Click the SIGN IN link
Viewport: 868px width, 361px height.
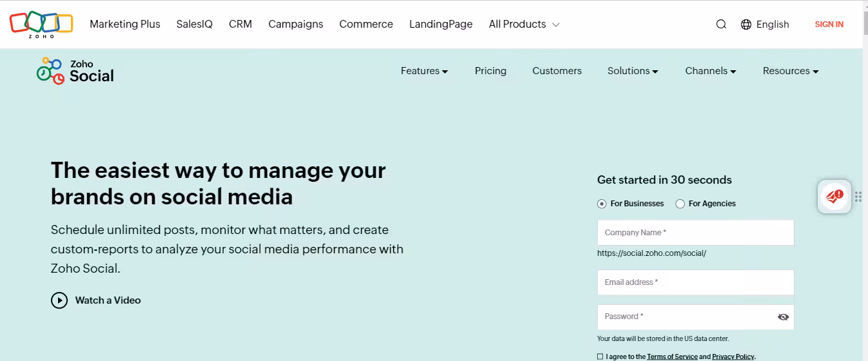829,24
